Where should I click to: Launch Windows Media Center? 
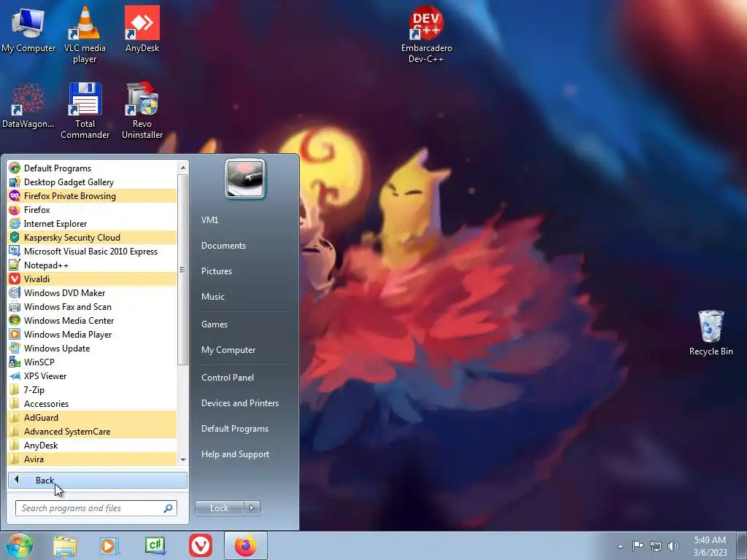[93, 321]
